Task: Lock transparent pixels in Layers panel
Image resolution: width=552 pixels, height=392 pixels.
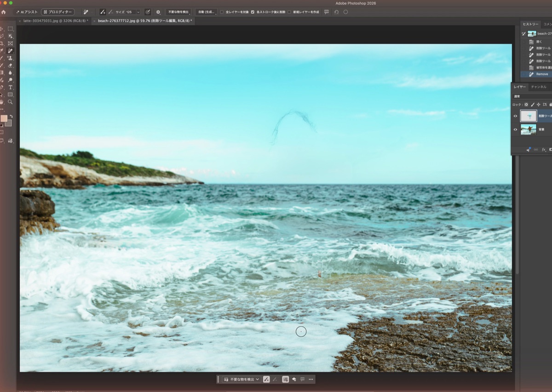Action: tap(526, 105)
